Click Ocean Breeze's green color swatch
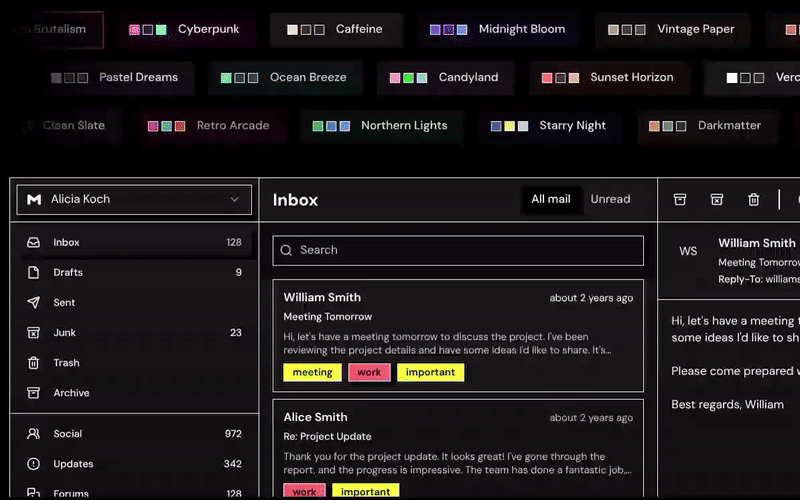800x500 pixels. (x=226, y=78)
